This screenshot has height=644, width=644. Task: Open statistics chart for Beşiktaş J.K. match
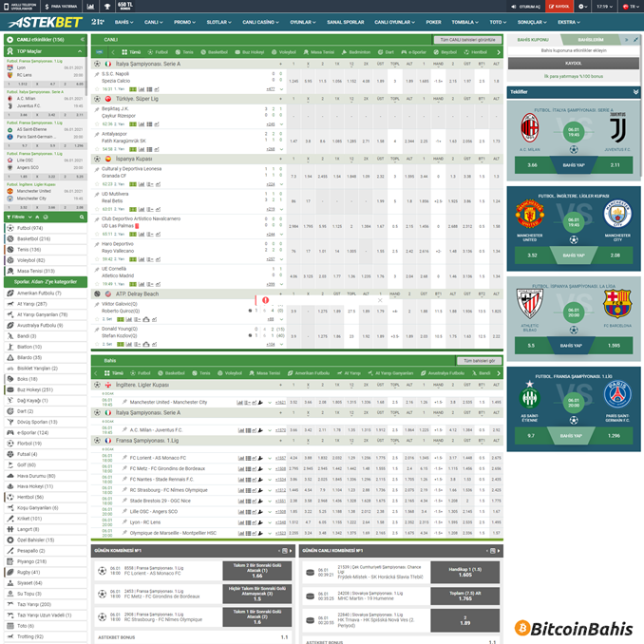coord(142,124)
